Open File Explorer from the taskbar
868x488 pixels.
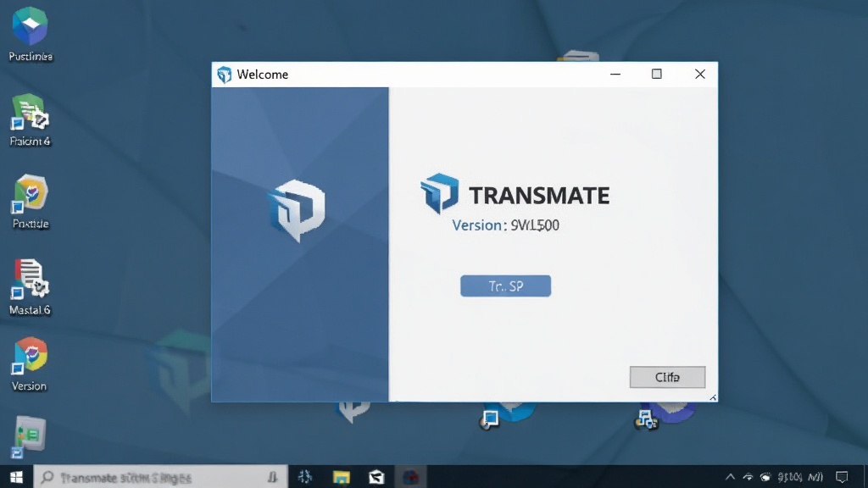pos(341,477)
